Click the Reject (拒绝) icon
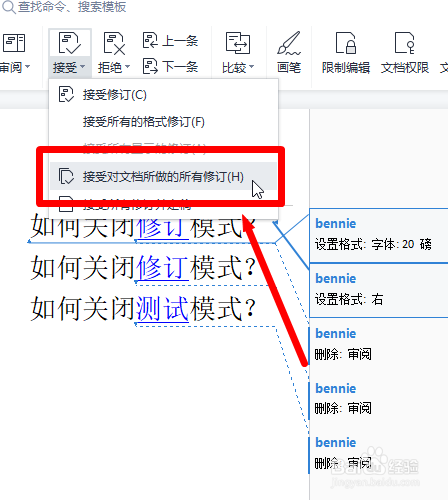448x500 pixels. coord(114,43)
